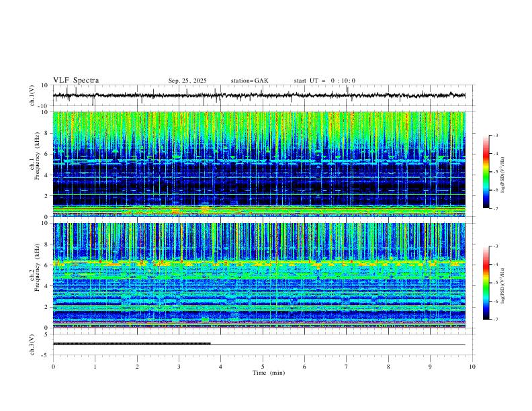The height and width of the screenshot is (411, 532).
Task: Click the ch.1 voltage waveform trace
Action: (259, 95)
